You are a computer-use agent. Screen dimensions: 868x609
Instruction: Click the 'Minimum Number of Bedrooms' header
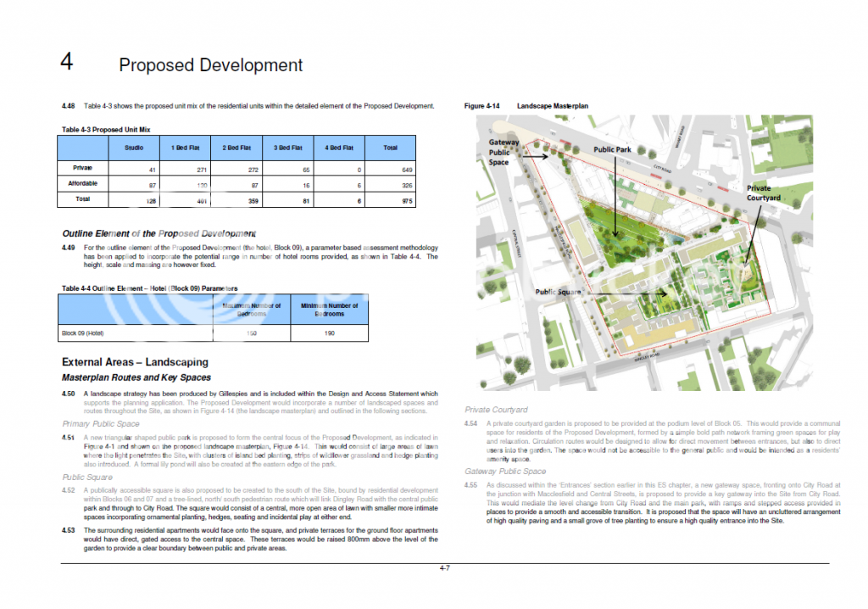[329, 310]
